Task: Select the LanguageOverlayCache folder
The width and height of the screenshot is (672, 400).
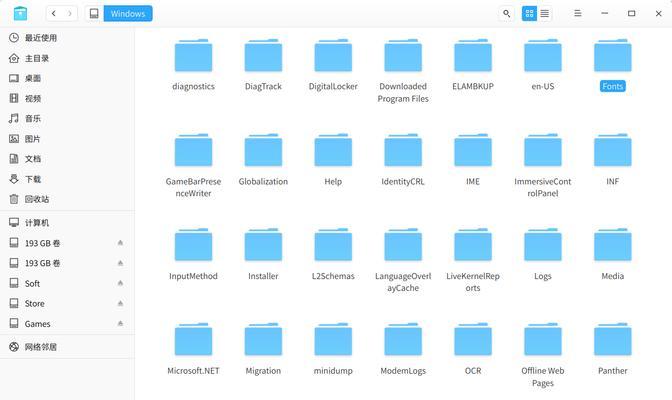Action: coord(403,261)
